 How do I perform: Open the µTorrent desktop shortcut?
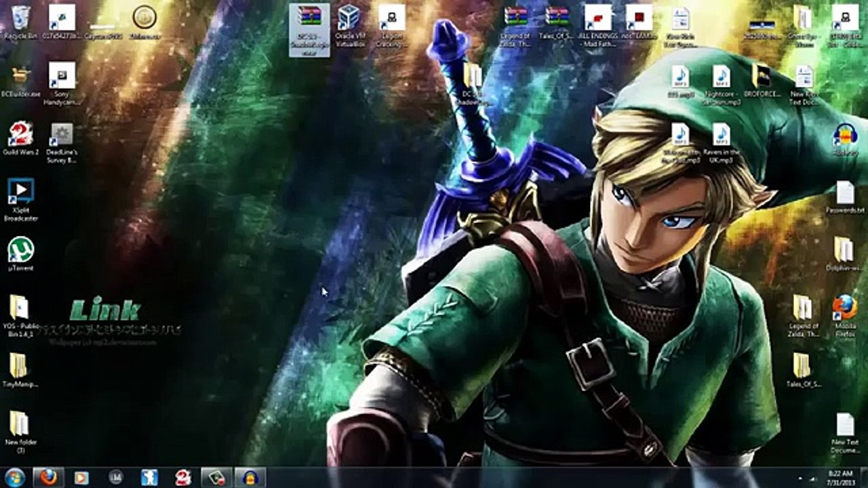[x=20, y=254]
